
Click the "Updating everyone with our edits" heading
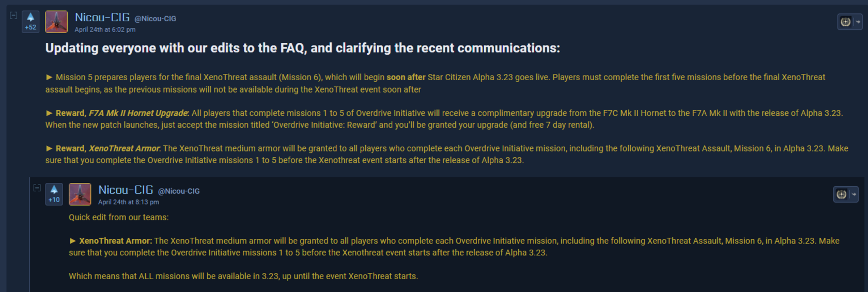302,48
